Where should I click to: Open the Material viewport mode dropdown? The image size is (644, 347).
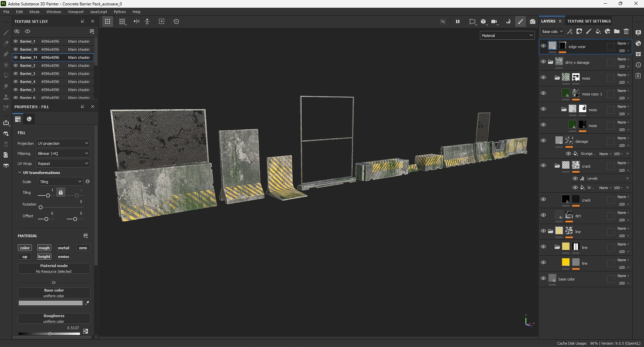tap(507, 35)
